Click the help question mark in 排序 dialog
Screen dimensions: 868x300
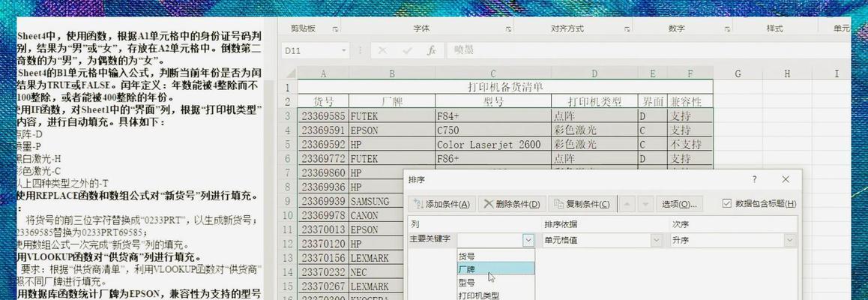click(755, 179)
